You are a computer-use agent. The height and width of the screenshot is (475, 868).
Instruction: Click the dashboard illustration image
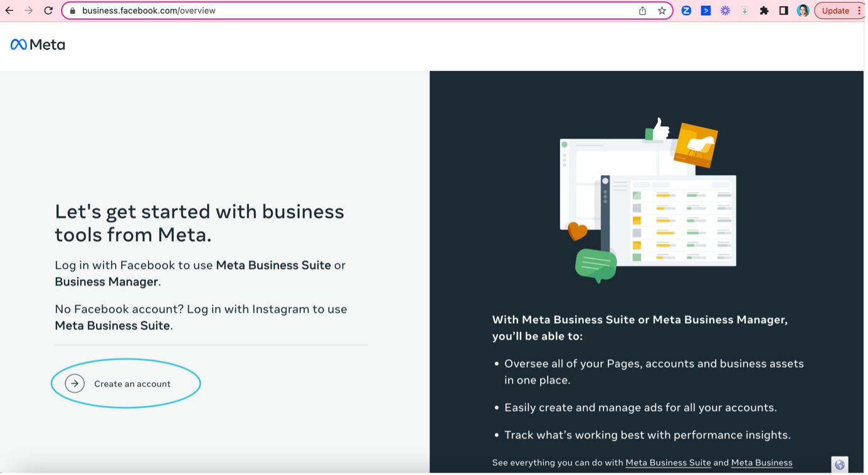647,201
